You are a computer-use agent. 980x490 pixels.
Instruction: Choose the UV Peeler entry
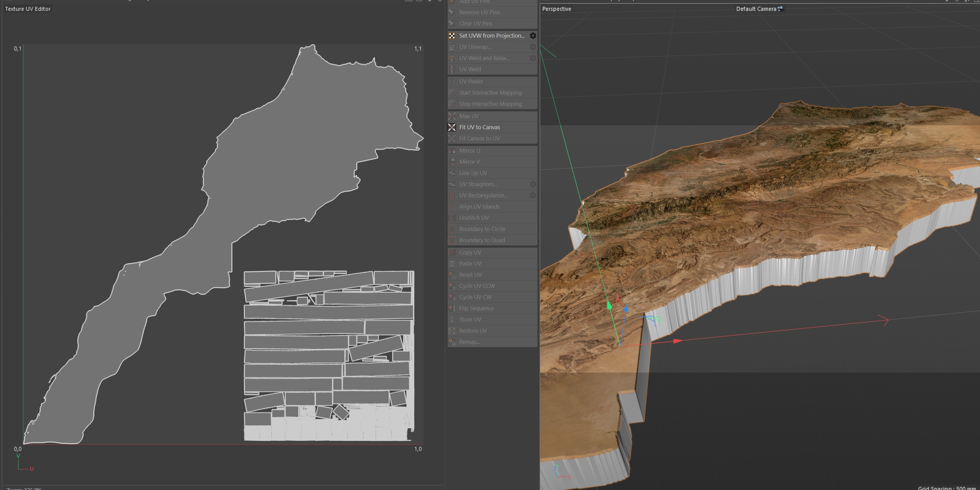coord(471,82)
